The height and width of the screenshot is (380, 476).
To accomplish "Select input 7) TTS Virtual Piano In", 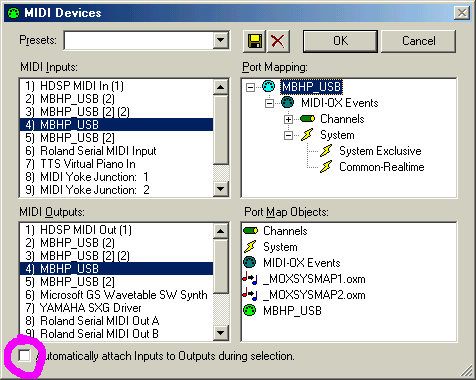I will tap(117, 164).
